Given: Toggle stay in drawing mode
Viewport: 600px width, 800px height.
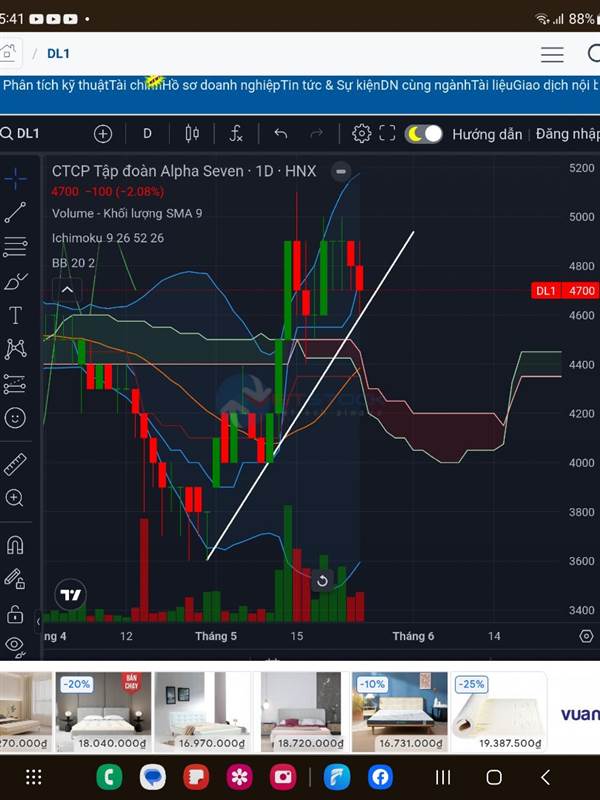Looking at the screenshot, I should click(15, 580).
